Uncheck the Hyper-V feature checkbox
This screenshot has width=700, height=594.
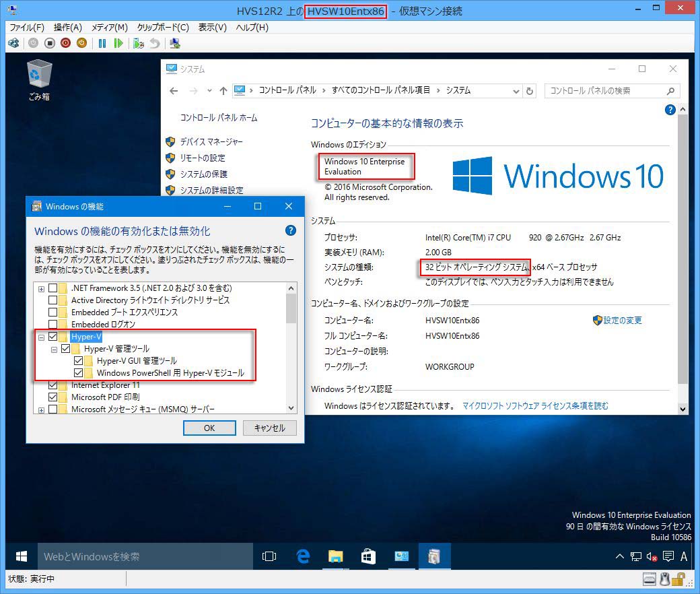53,337
